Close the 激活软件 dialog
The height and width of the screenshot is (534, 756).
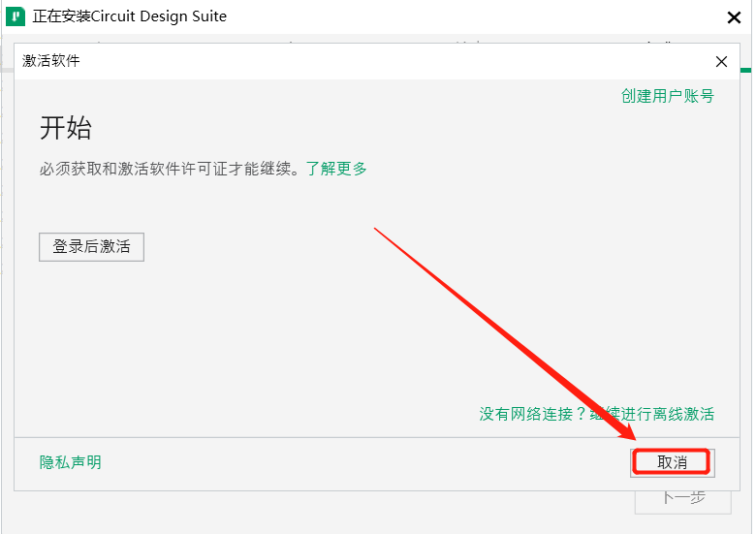point(721,61)
